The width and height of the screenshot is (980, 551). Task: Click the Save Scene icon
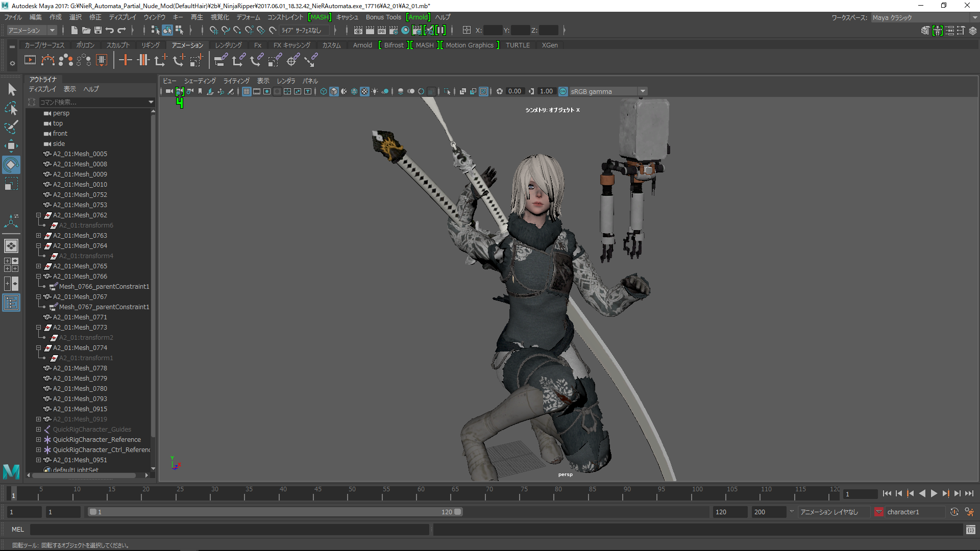pos(98,31)
